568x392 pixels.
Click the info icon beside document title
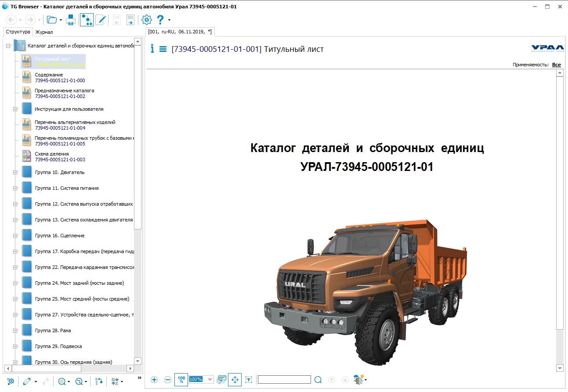pyautogui.click(x=152, y=49)
